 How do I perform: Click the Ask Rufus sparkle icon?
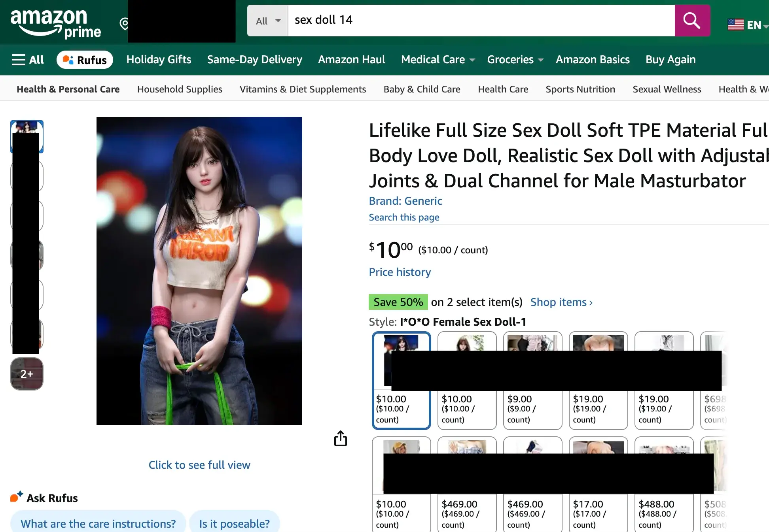[16, 497]
